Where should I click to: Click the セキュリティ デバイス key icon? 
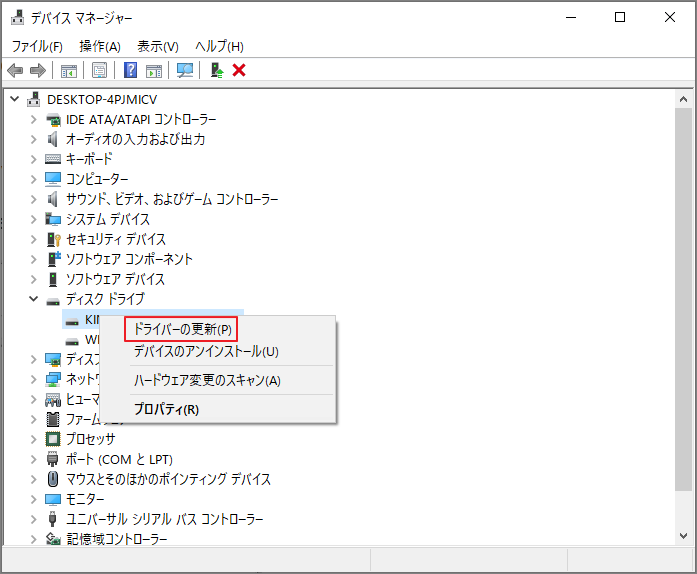coord(53,239)
